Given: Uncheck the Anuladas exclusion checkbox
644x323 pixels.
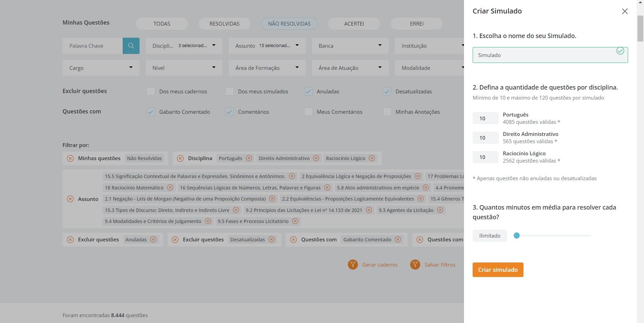Looking at the screenshot, I should pyautogui.click(x=308, y=91).
